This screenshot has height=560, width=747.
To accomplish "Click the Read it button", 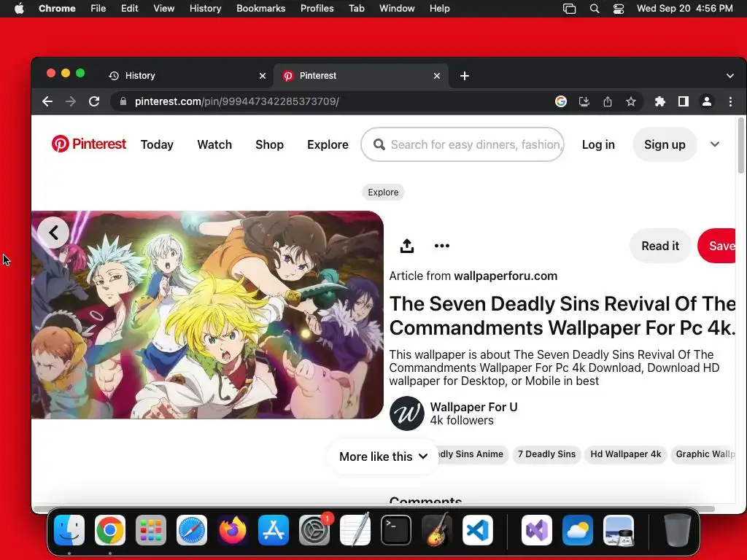I will (x=660, y=246).
